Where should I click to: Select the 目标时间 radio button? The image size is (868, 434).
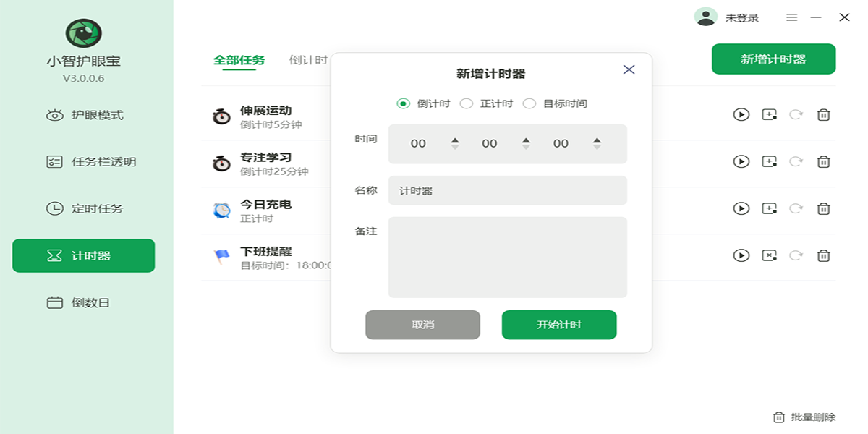pos(529,103)
